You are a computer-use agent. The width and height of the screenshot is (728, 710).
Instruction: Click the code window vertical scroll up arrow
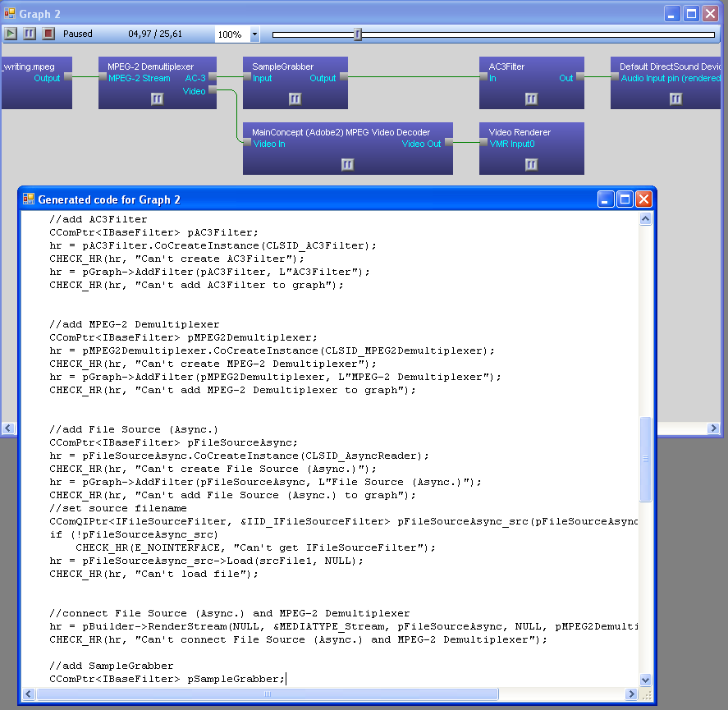pos(645,218)
